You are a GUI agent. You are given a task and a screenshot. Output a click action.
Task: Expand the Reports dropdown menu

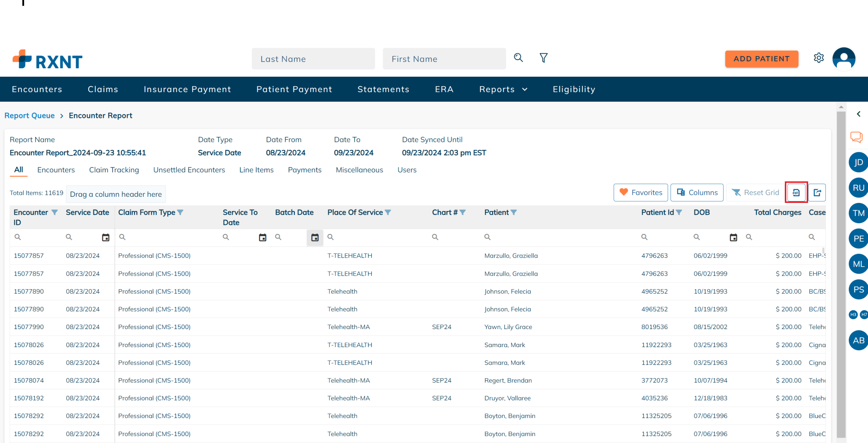tap(503, 89)
